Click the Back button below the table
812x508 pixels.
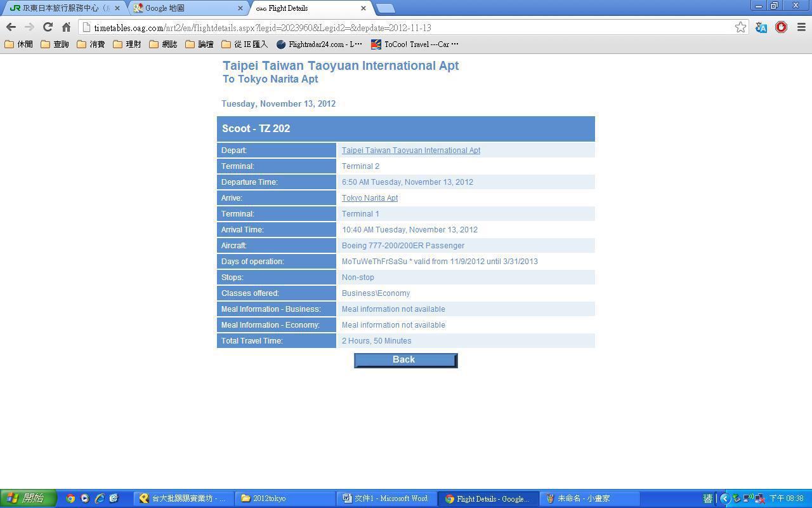(405, 360)
